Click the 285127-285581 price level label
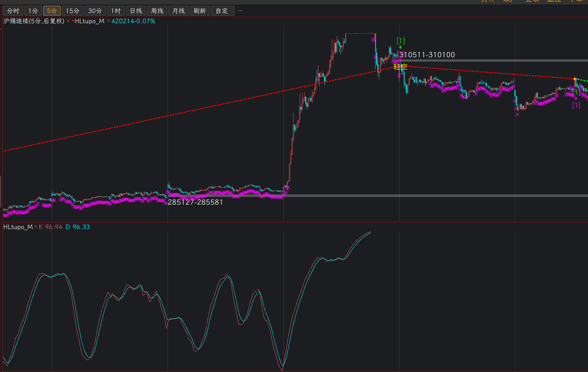The width and height of the screenshot is (588, 372). click(195, 202)
